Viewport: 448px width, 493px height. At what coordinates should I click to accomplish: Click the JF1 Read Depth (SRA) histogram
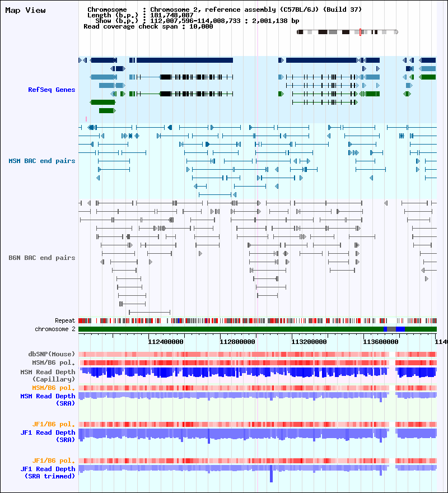[258, 436]
